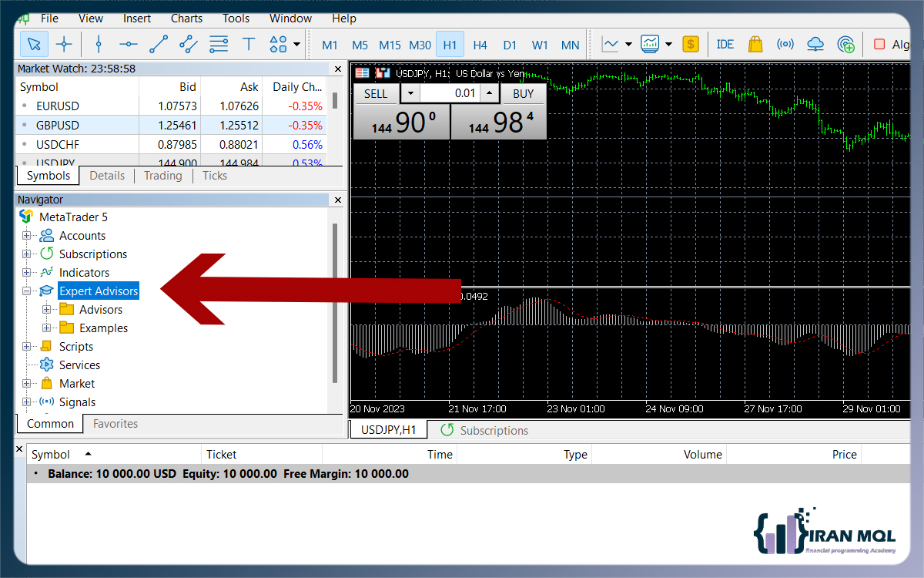Select the trendline drawing tool

point(159,44)
